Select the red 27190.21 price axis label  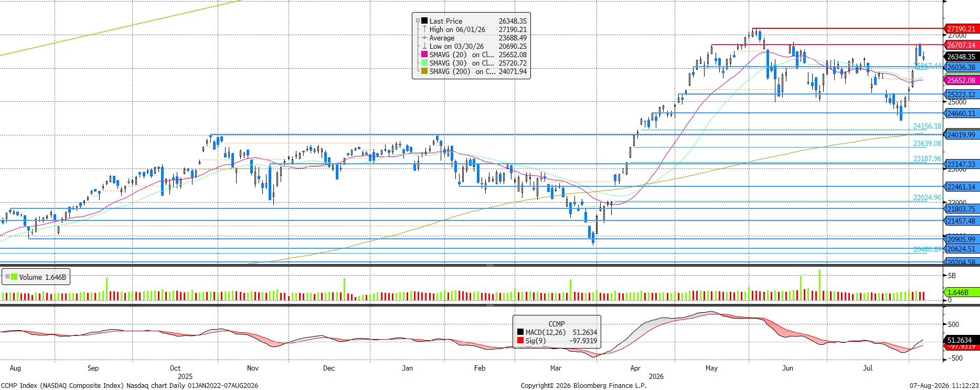[x=962, y=29]
